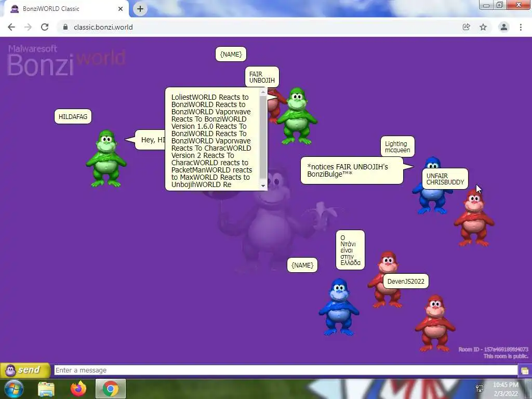Click the scroll-up arrow in the speech bubble

[263, 92]
